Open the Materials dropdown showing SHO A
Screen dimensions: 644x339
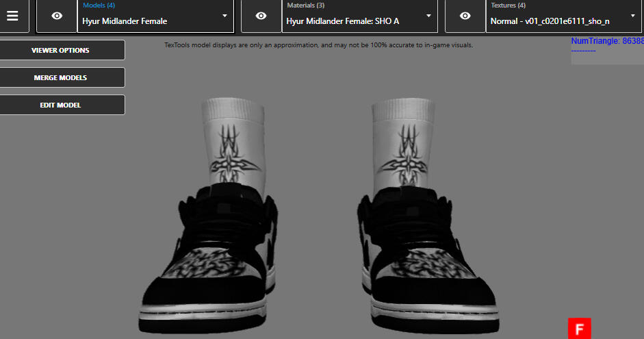tap(360, 16)
